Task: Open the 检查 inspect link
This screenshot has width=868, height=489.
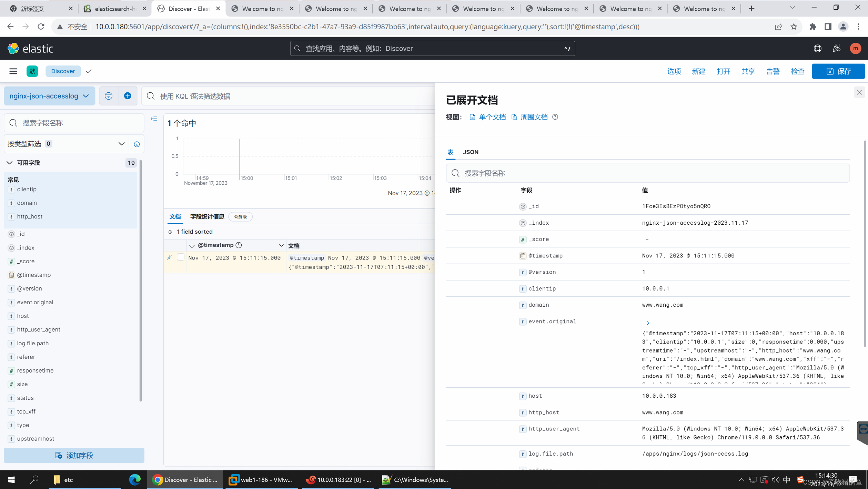Action: 797,71
